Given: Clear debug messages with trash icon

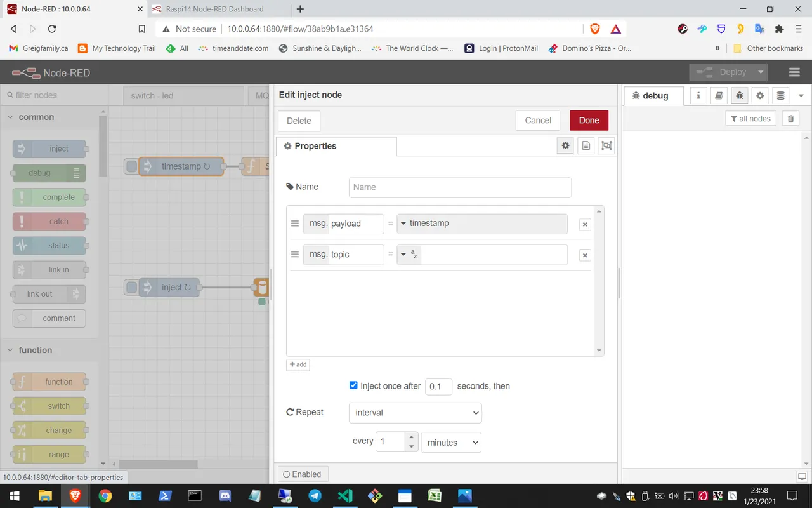Looking at the screenshot, I should pyautogui.click(x=790, y=119).
